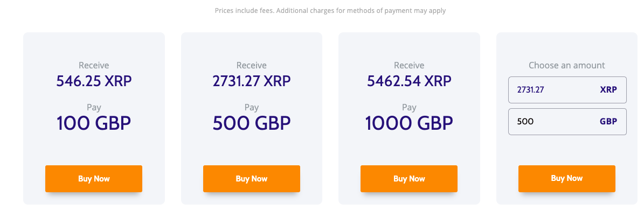Focus the XRP amount input field
Viewport: 644px width, 210px height.
pos(567,90)
